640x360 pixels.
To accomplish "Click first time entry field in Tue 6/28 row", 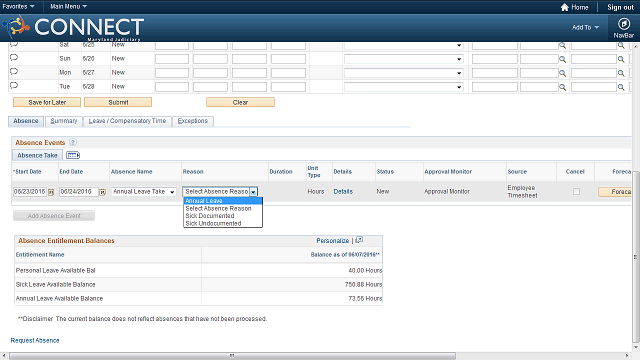I will pos(172,87).
